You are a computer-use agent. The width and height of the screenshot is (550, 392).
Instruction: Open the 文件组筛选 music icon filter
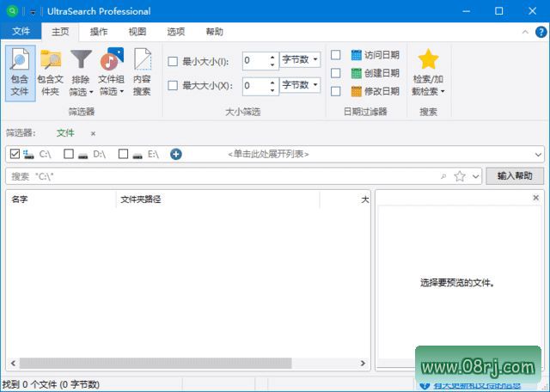[x=112, y=59]
